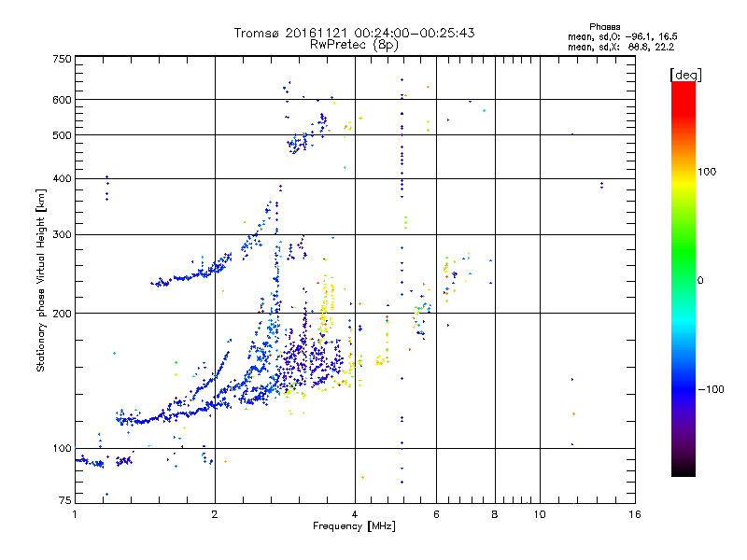Click the colorbar '-100' tick label

click(711, 389)
